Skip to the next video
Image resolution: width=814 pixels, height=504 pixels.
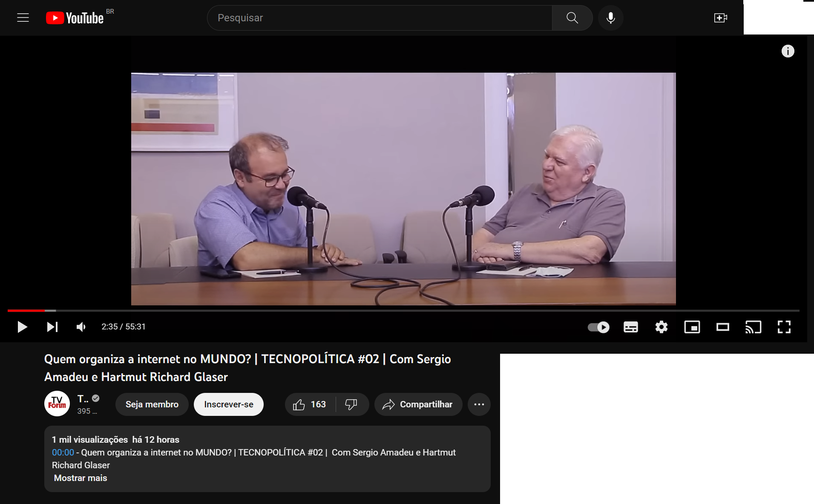click(x=52, y=327)
